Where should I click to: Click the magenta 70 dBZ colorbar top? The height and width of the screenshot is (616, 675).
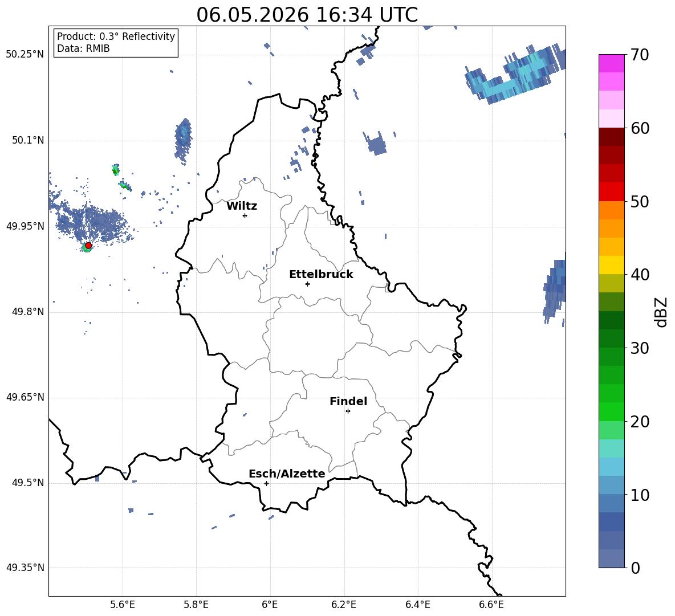611,63
